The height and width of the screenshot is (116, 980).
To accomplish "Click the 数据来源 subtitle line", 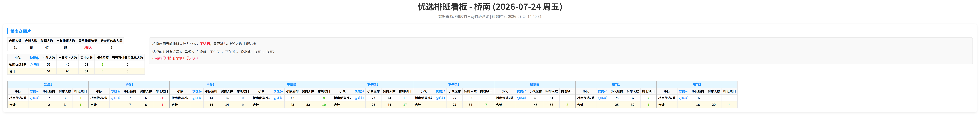I will (x=490, y=16).
